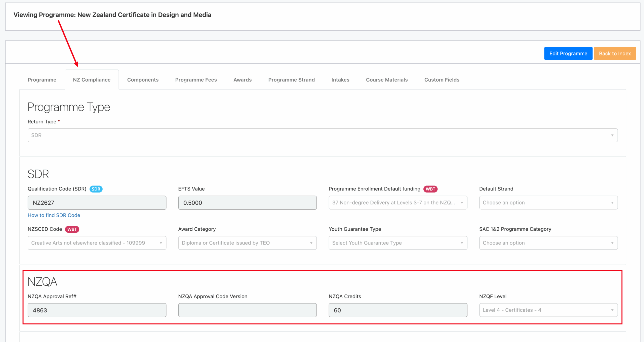Open the Default Strand dropdown
This screenshot has height=342, width=644.
pyautogui.click(x=548, y=203)
